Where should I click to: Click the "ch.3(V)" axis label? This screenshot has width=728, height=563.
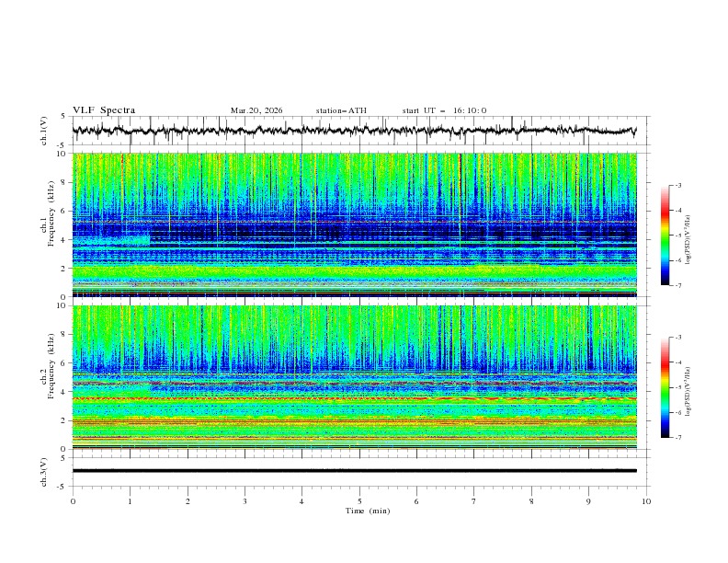click(44, 472)
